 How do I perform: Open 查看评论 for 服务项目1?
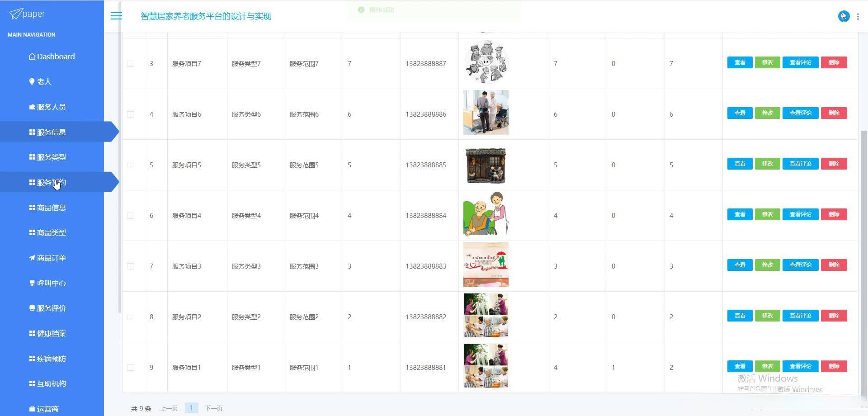point(800,366)
